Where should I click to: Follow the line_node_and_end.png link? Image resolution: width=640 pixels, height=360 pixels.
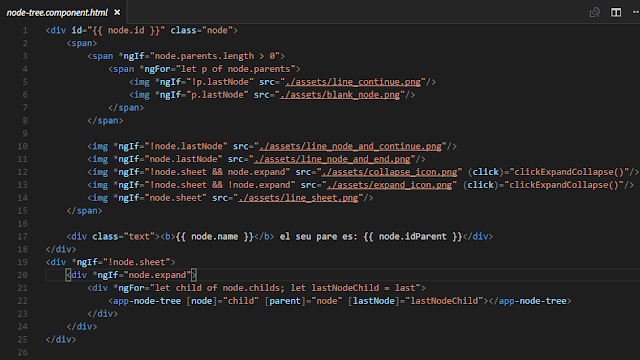[332, 159]
